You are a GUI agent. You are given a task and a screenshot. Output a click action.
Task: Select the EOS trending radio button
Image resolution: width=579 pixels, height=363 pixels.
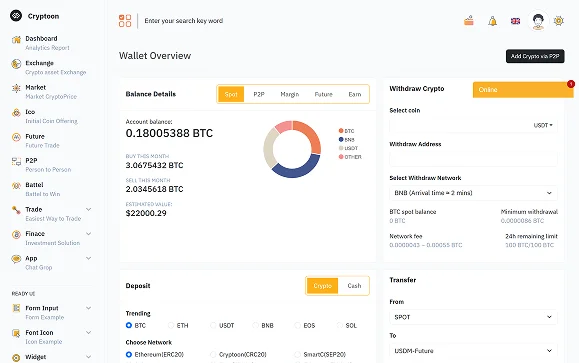[x=297, y=325]
